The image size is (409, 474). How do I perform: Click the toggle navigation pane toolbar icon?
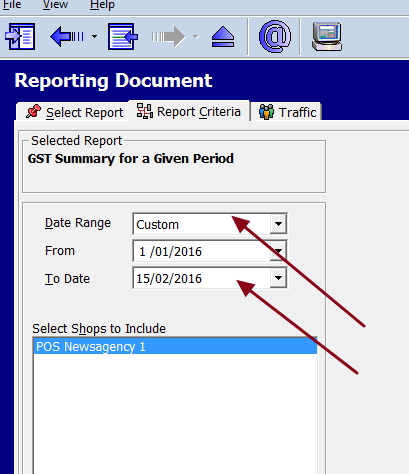pyautogui.click(x=20, y=36)
